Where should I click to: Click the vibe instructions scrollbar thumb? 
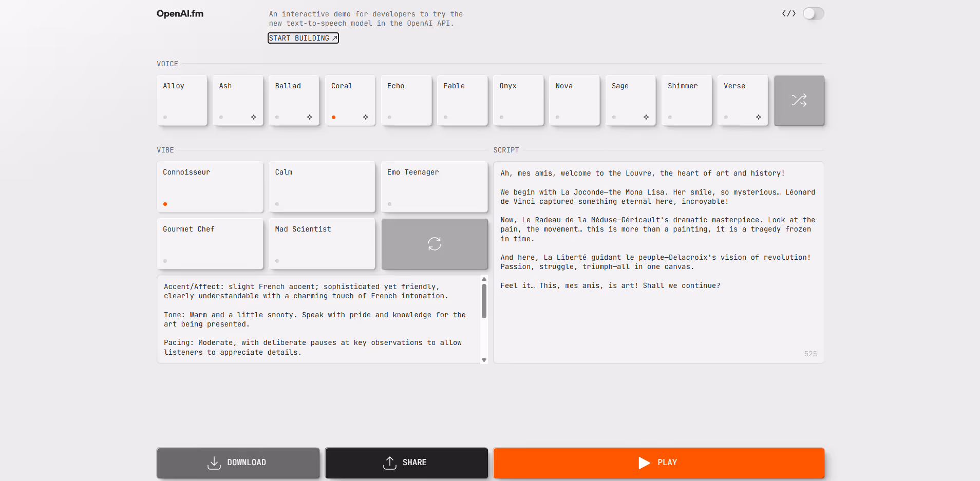pyautogui.click(x=484, y=301)
